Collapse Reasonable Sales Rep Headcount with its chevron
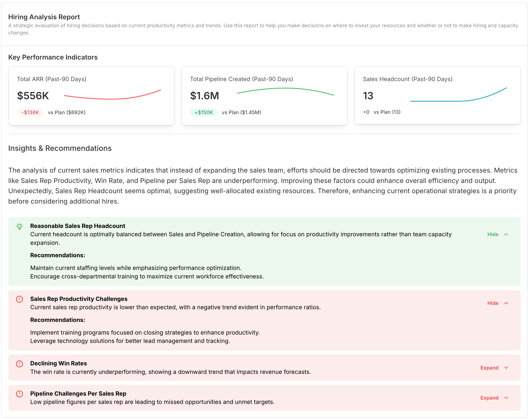This screenshot has width=530, height=420. [x=506, y=234]
